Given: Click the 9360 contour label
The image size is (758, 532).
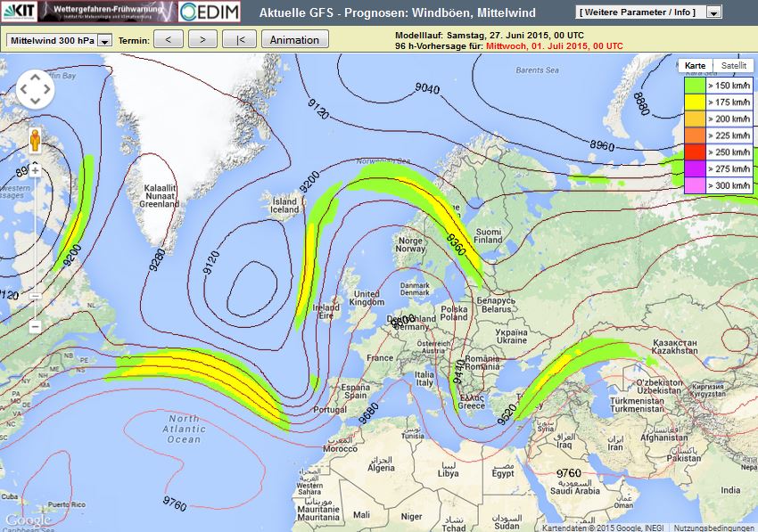Looking at the screenshot, I should pyautogui.click(x=456, y=244).
